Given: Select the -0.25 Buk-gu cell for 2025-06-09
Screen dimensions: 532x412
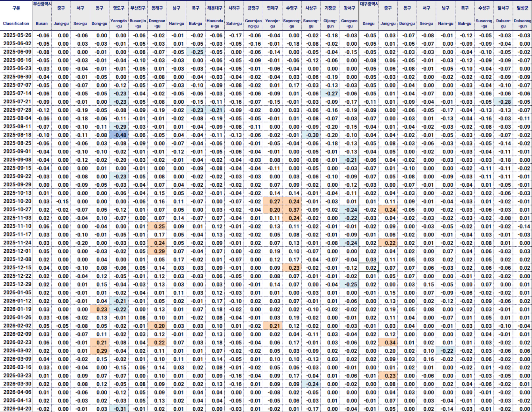Looking at the screenshot, I should pos(195,52).
